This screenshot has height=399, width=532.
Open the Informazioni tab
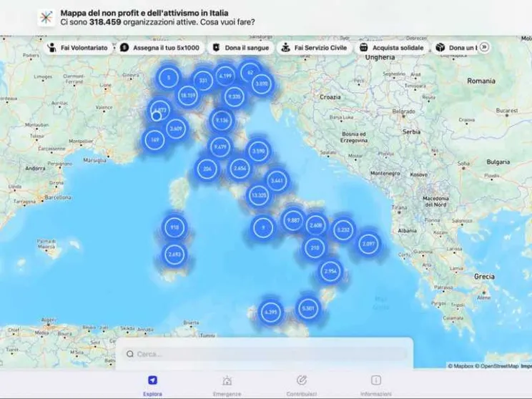click(376, 385)
